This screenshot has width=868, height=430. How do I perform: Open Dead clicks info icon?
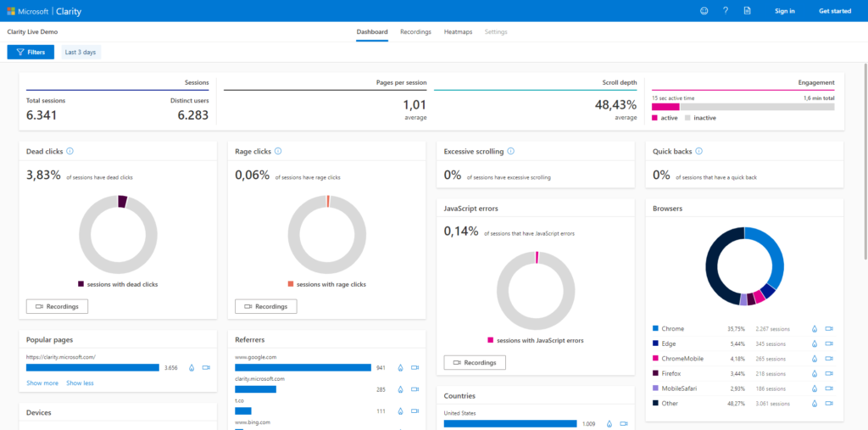tap(70, 151)
